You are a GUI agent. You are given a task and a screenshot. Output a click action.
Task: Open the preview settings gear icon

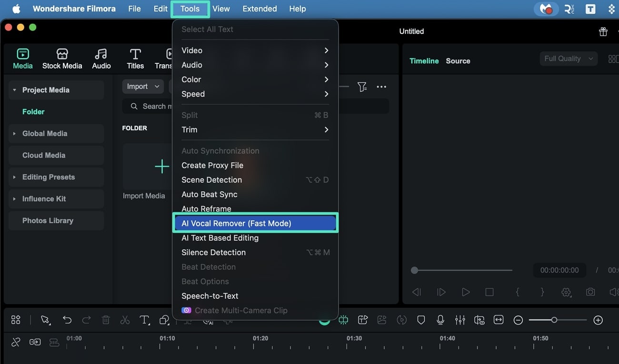click(x=566, y=292)
